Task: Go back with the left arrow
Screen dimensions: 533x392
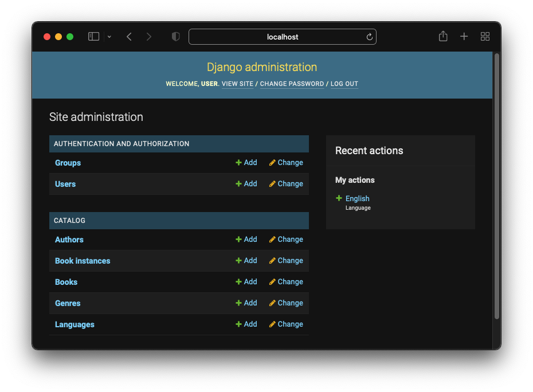Action: pyautogui.click(x=129, y=37)
